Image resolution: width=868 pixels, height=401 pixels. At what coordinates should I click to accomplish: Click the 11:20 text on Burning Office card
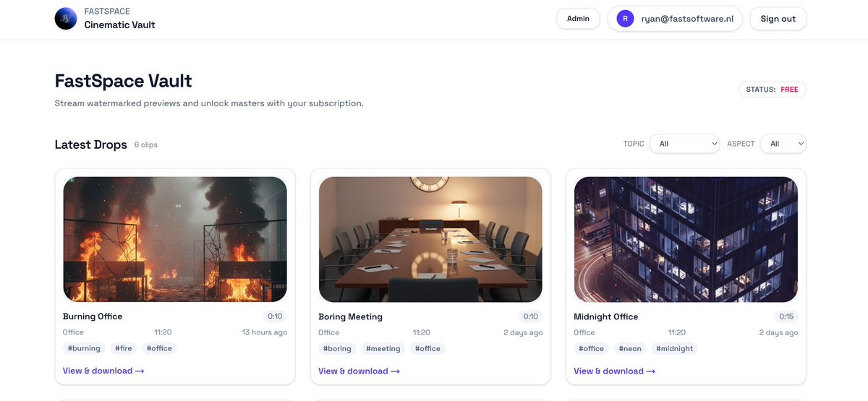[163, 332]
